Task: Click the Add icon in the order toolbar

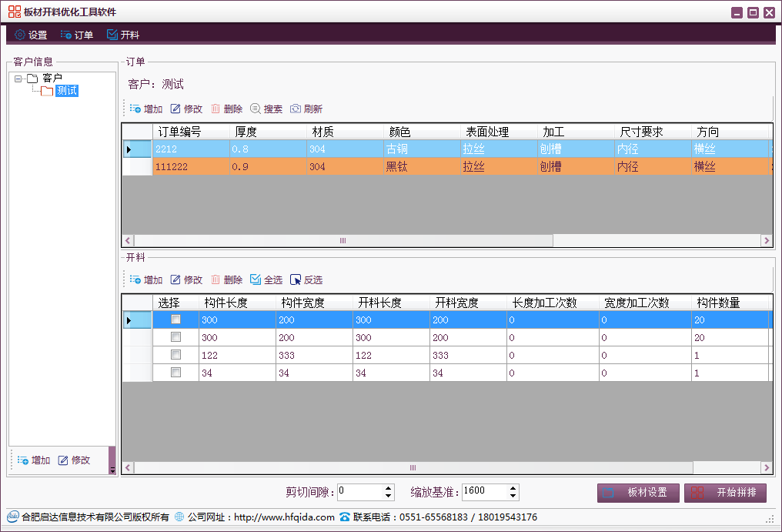Action: coord(135,109)
